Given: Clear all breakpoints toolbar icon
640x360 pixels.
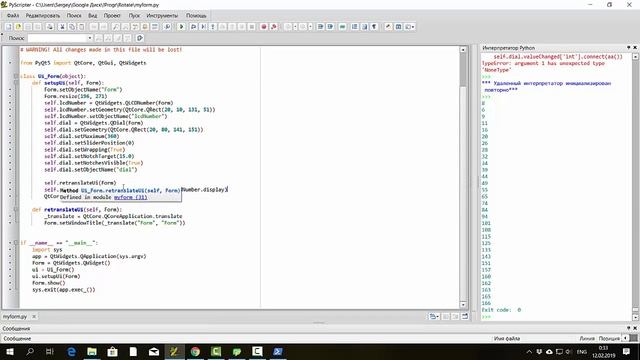Looking at the screenshot, I should coord(274,27).
